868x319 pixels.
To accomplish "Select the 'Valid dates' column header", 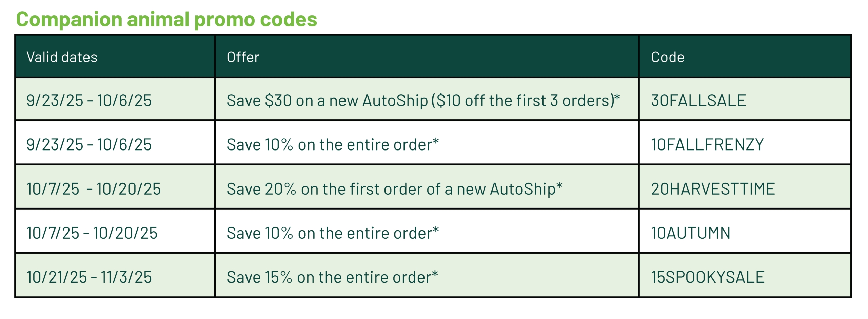I will pyautogui.click(x=62, y=57).
